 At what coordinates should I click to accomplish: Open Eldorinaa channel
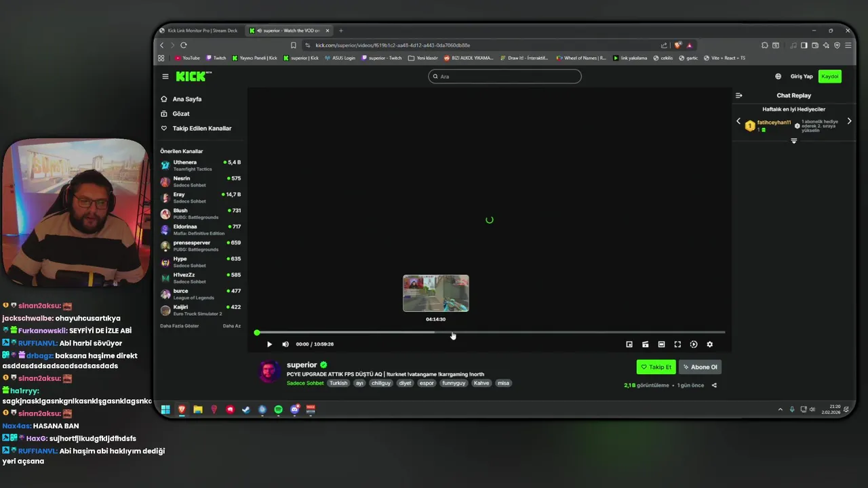tap(201, 230)
